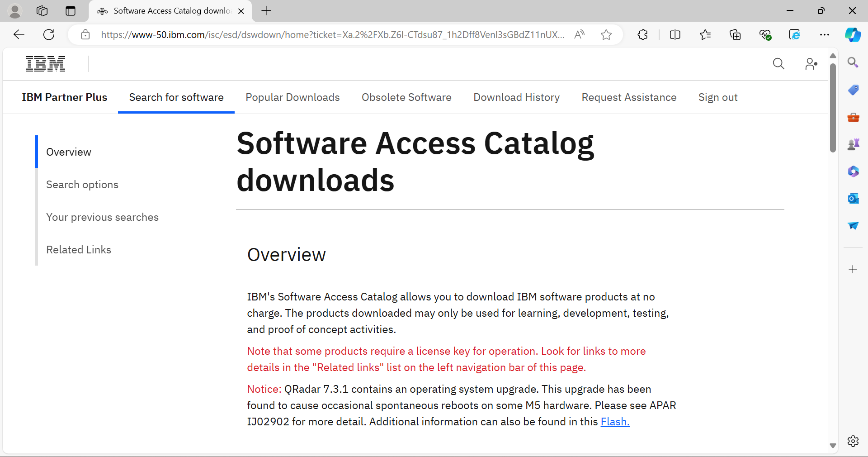
Task: Open Outlook in the sidebar
Action: [853, 199]
